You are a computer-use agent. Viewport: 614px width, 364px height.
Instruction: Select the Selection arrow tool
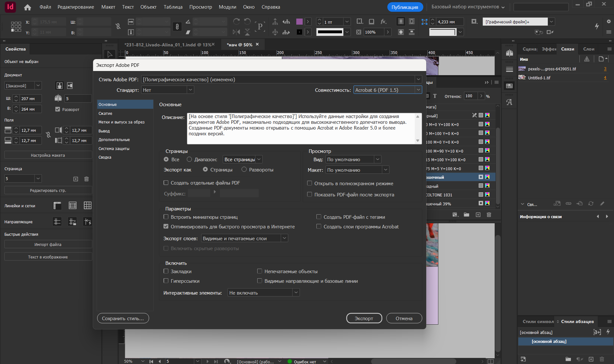[110, 54]
